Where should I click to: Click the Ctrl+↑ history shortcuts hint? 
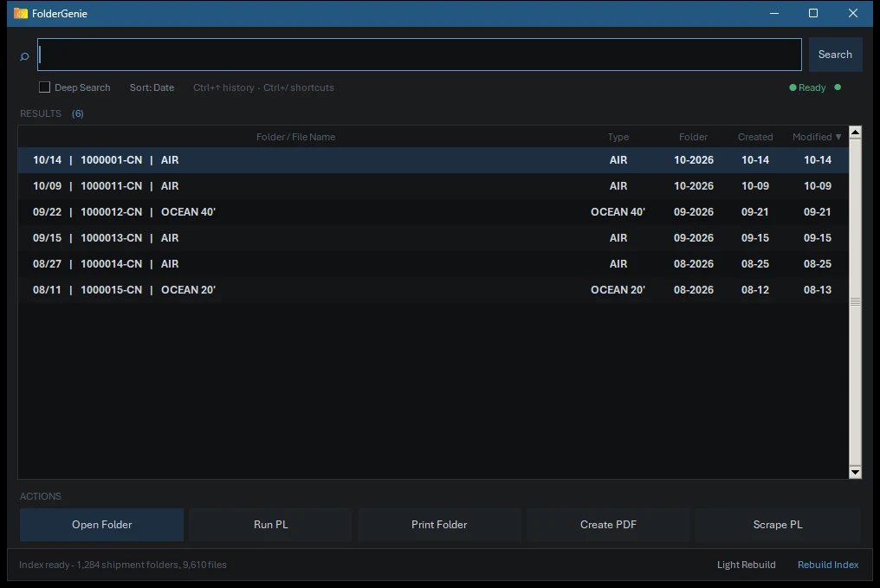(x=263, y=87)
